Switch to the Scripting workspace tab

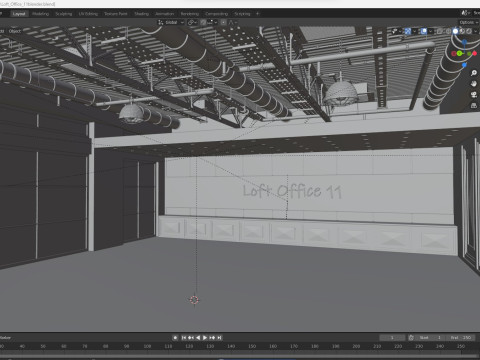coord(242,14)
